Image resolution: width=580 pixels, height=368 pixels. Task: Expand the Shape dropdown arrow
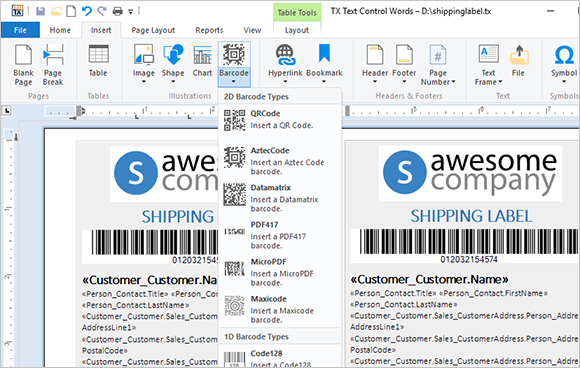click(173, 81)
